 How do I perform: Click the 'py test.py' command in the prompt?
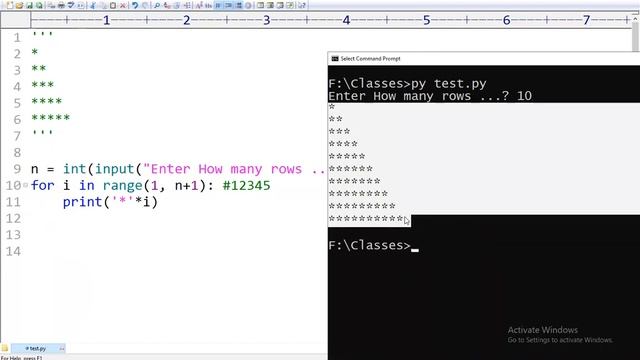(449, 83)
